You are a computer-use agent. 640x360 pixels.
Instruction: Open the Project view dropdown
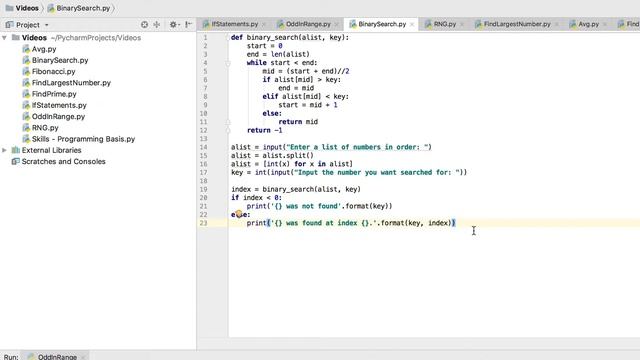(x=47, y=25)
